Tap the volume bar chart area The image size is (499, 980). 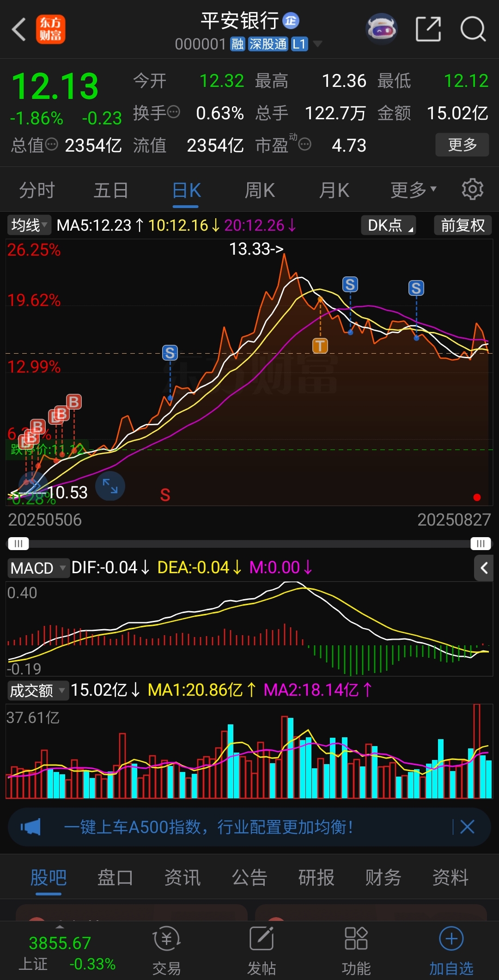(x=249, y=752)
